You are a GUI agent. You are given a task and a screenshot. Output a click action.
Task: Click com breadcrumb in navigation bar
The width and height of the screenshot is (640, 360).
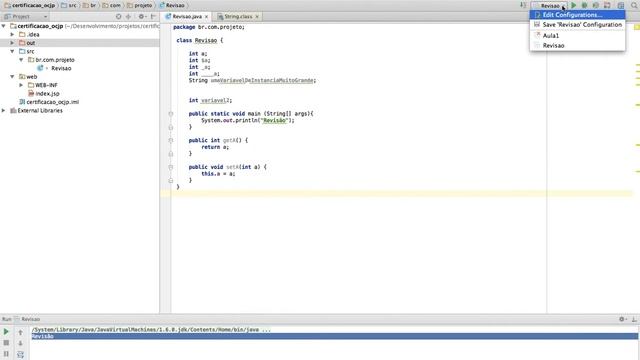pyautogui.click(x=112, y=5)
